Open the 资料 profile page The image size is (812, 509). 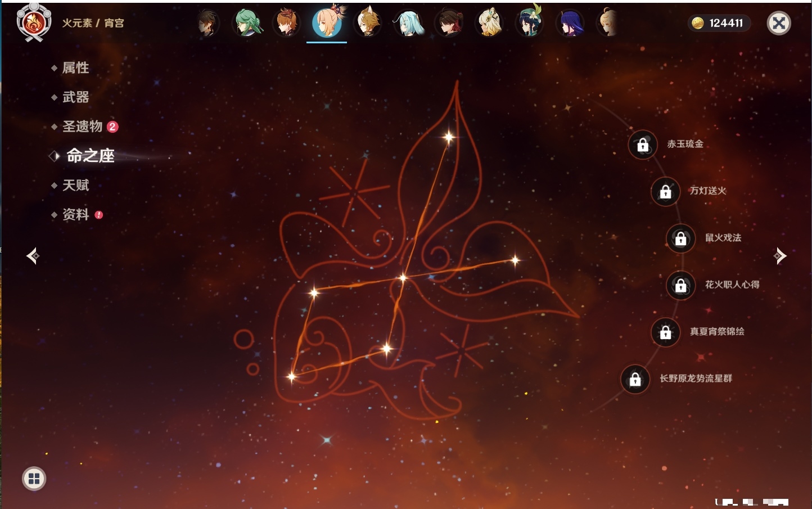pyautogui.click(x=75, y=214)
